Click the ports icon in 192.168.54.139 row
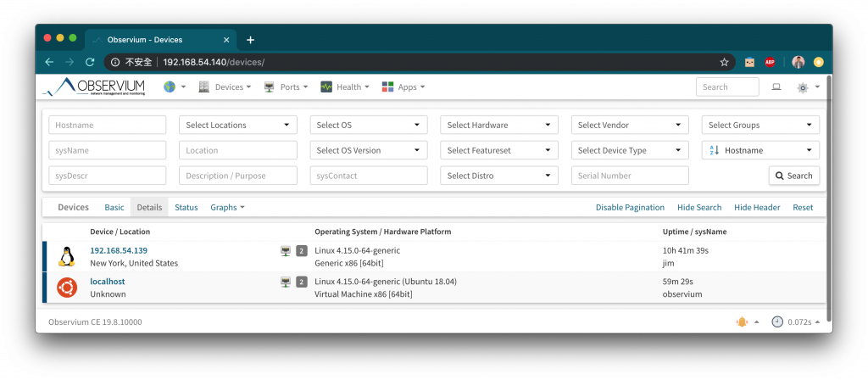Image resolution: width=868 pixels, height=380 pixels. click(x=286, y=251)
